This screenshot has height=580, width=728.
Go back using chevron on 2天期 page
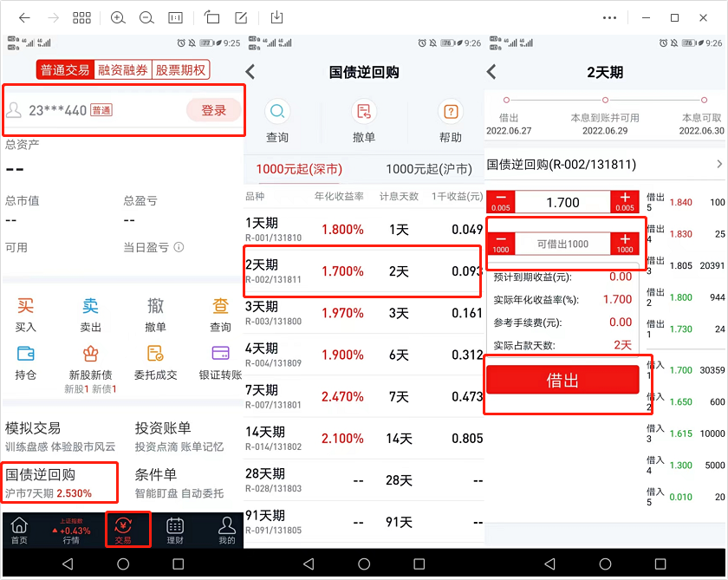492,72
